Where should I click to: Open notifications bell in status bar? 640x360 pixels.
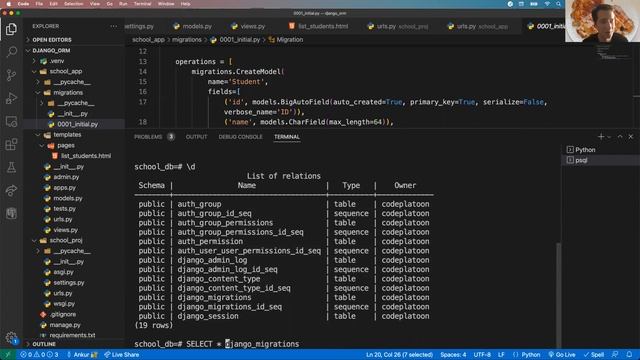629,355
